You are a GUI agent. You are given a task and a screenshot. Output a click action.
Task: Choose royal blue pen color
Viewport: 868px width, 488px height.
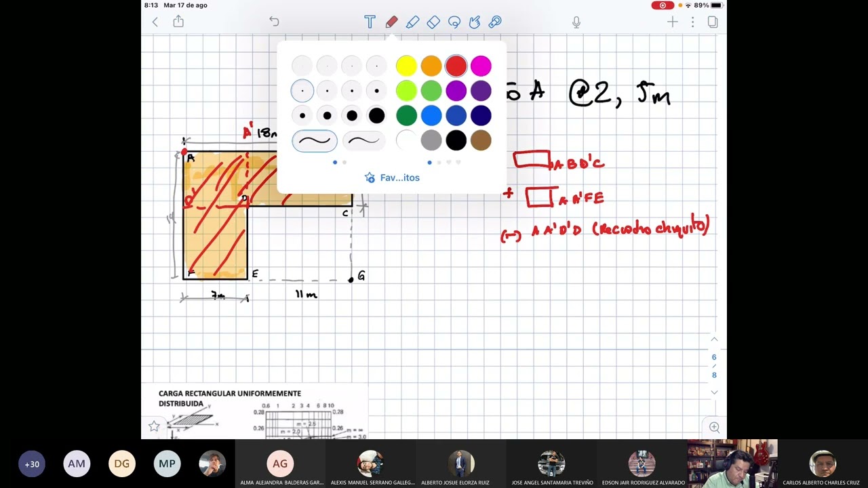point(456,115)
